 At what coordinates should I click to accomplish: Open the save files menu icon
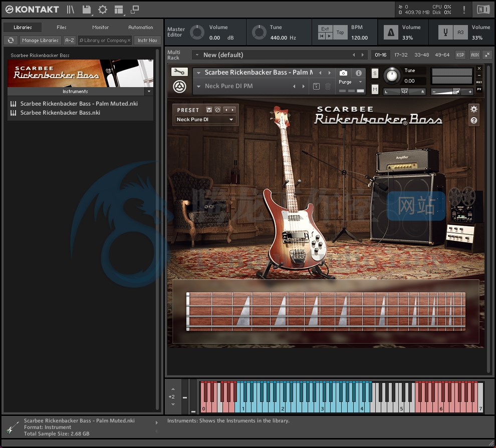point(86,10)
